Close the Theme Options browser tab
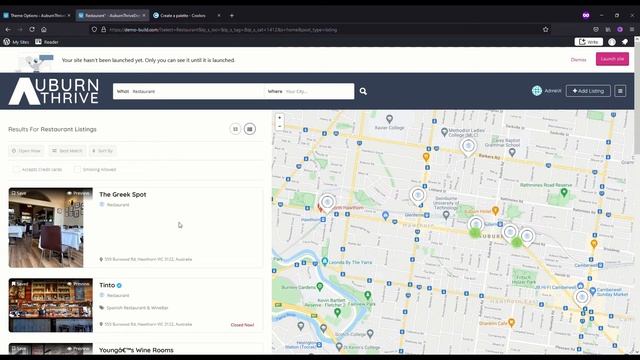The width and height of the screenshot is (640, 360). click(69, 16)
